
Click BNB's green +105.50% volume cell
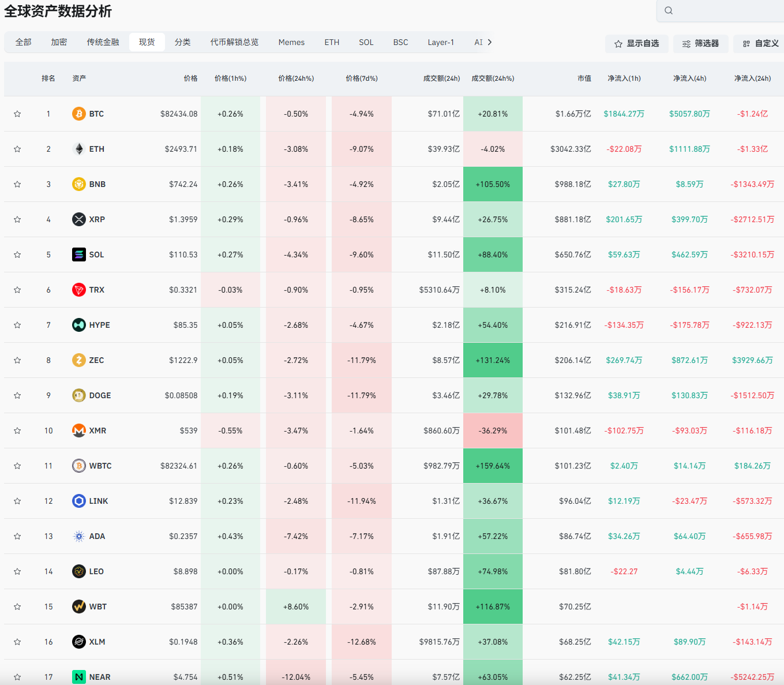(493, 184)
